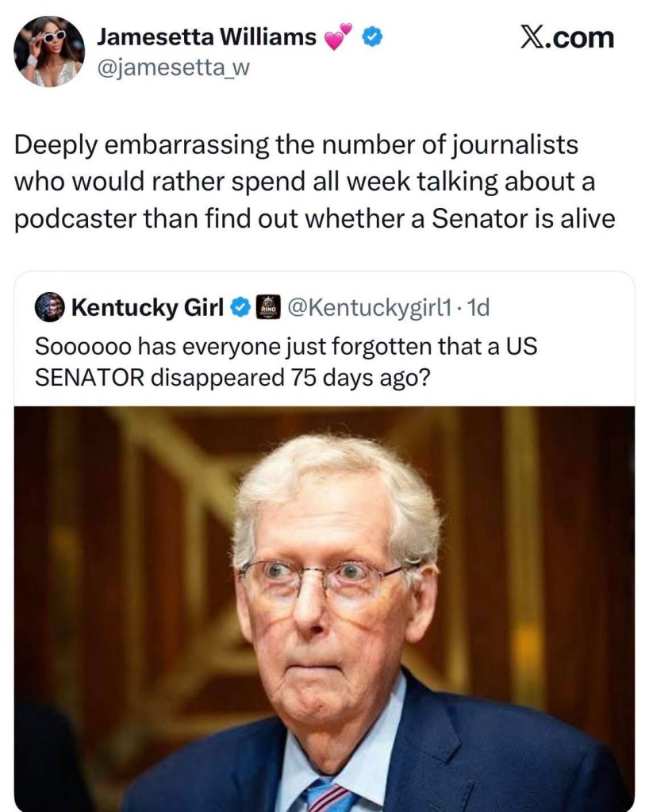The width and height of the screenshot is (649, 812).
Task: Click the RINO affiliation badge
Action: pos(269,307)
